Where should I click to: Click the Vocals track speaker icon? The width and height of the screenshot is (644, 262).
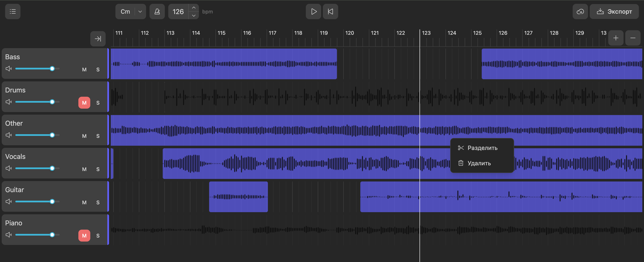tap(9, 168)
